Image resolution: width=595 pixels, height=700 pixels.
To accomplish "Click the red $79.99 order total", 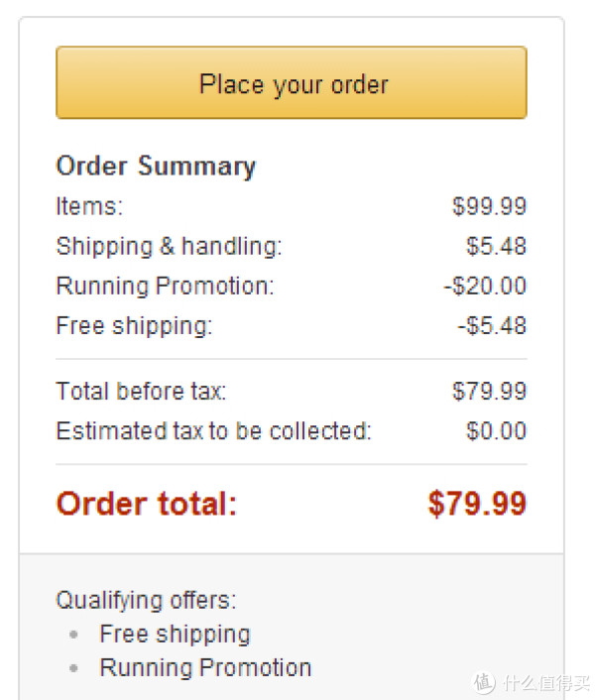I will tap(478, 504).
